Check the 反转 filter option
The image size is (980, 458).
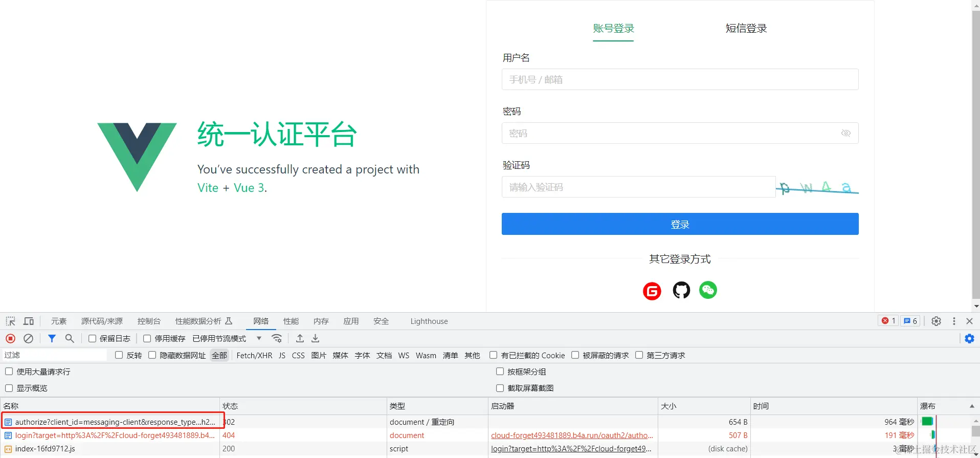(119, 355)
